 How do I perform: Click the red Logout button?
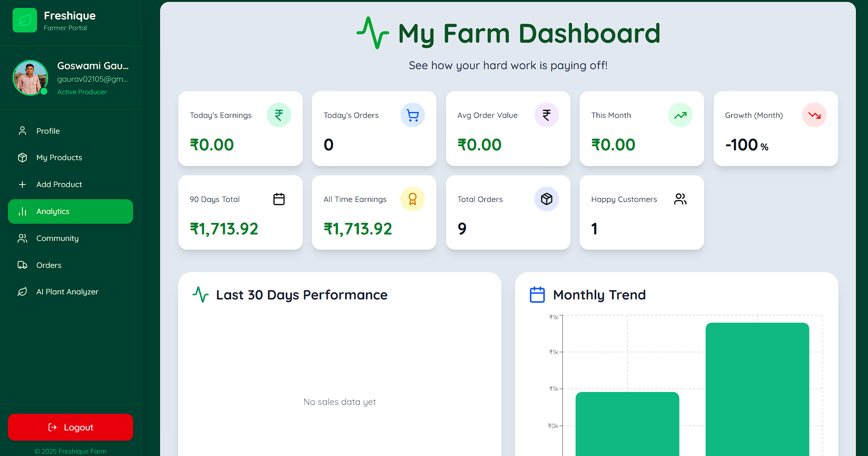point(71,427)
